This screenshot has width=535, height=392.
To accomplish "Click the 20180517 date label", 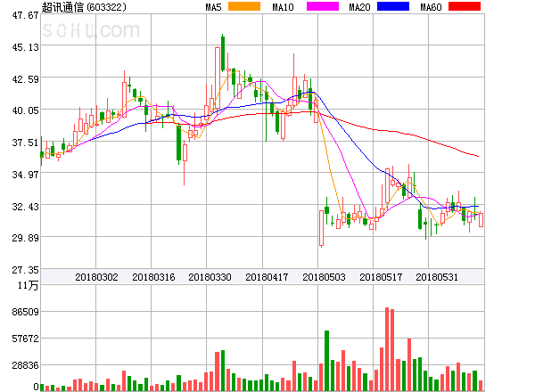I will click(x=381, y=277).
